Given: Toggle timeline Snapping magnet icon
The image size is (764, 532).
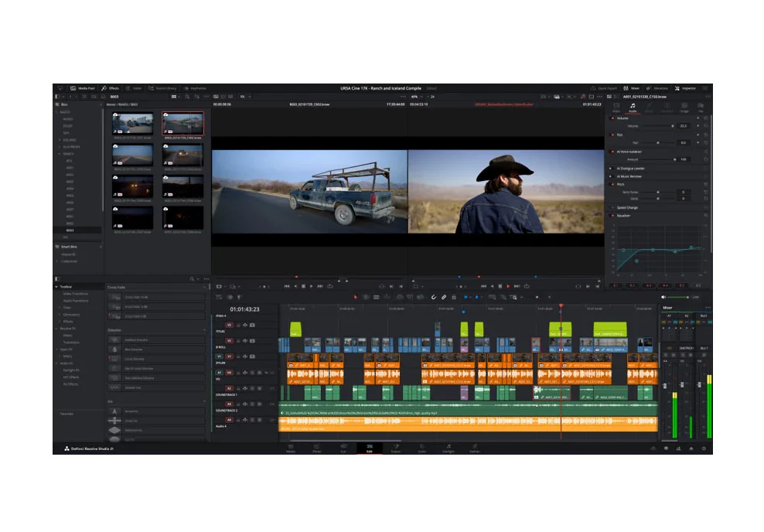Looking at the screenshot, I should [434, 297].
